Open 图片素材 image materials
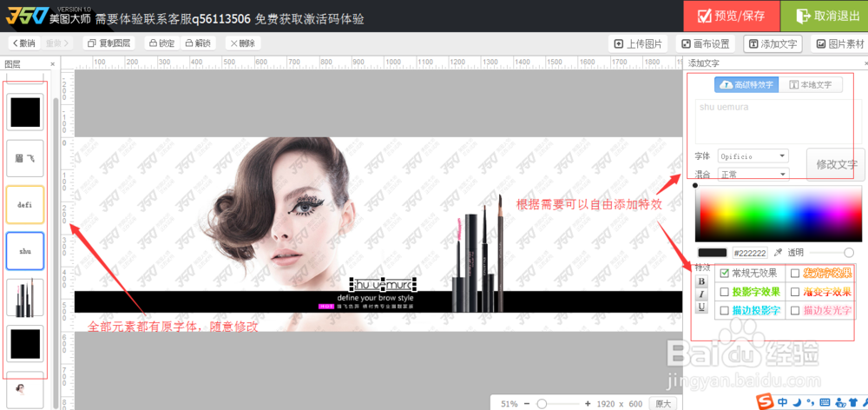868x410 pixels. tap(839, 44)
